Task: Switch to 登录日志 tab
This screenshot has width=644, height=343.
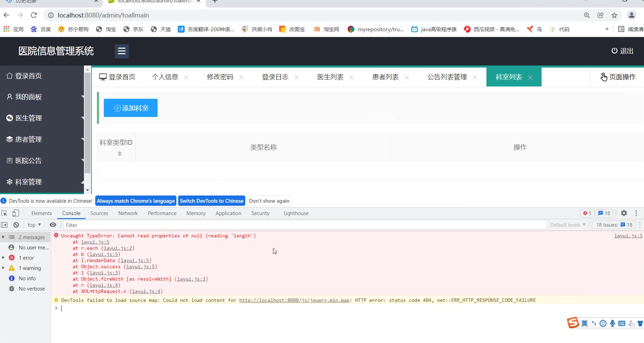Action: 275,77
